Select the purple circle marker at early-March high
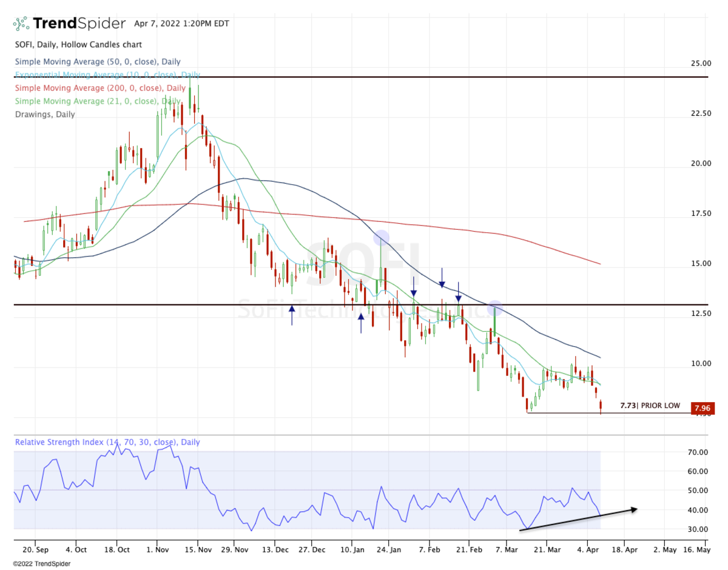 [x=495, y=307]
